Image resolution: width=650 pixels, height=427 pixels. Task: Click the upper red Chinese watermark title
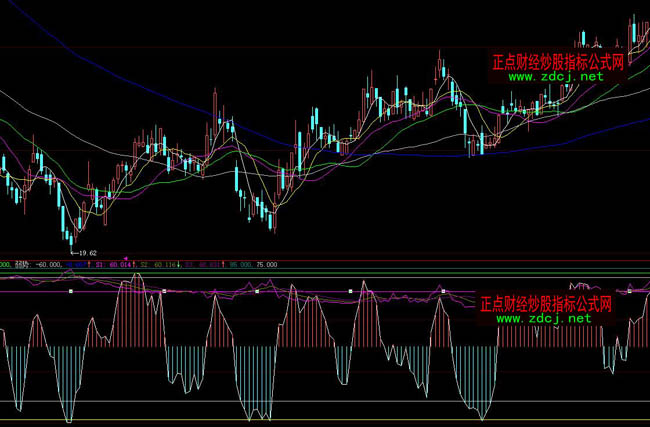tap(559, 61)
